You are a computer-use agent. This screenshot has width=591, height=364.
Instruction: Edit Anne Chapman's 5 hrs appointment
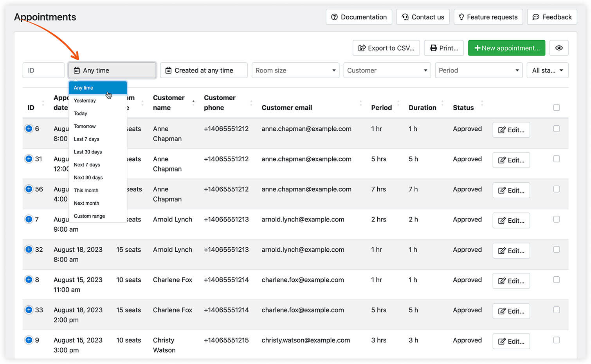click(x=511, y=160)
